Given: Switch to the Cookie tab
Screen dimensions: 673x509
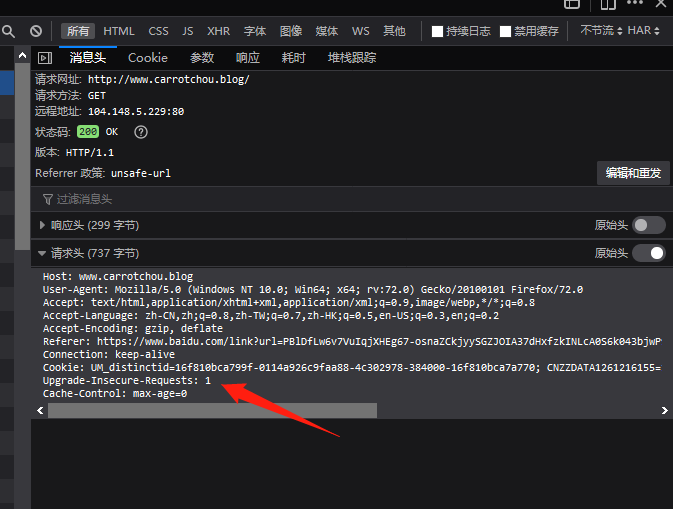Looking at the screenshot, I should click(x=148, y=58).
